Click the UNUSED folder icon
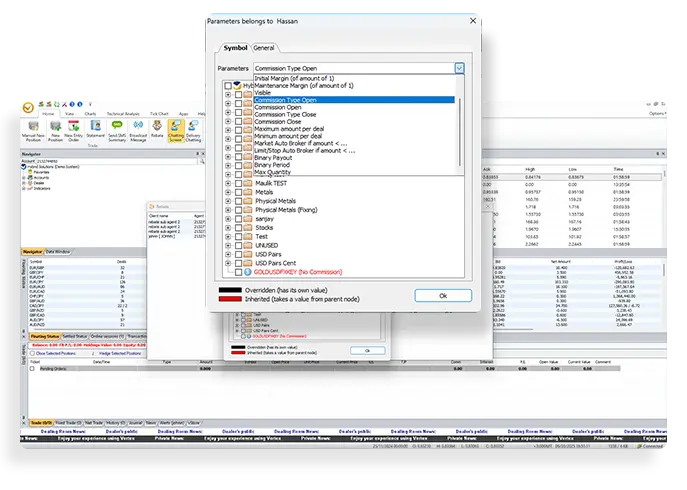The width and height of the screenshot is (687, 490). tap(248, 245)
